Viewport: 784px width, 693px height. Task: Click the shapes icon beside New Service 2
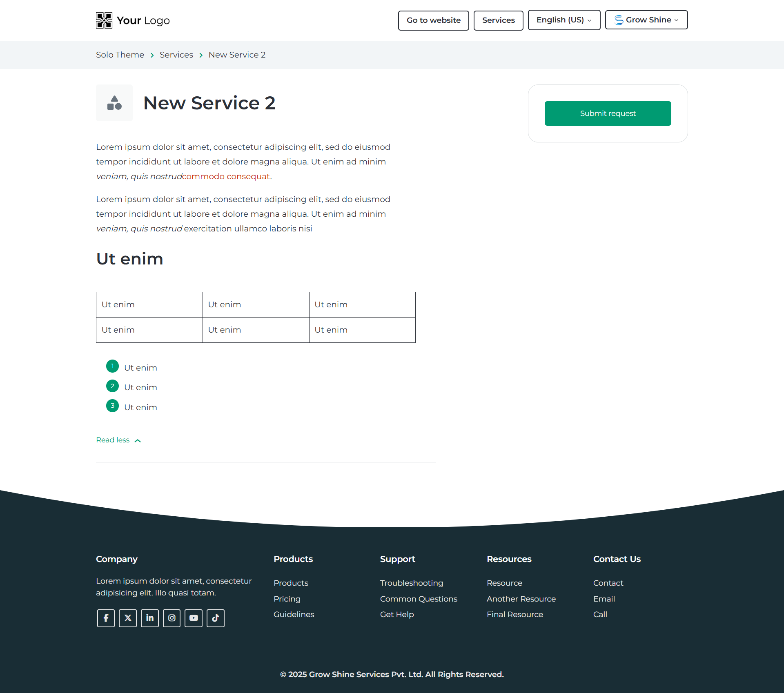[114, 103]
